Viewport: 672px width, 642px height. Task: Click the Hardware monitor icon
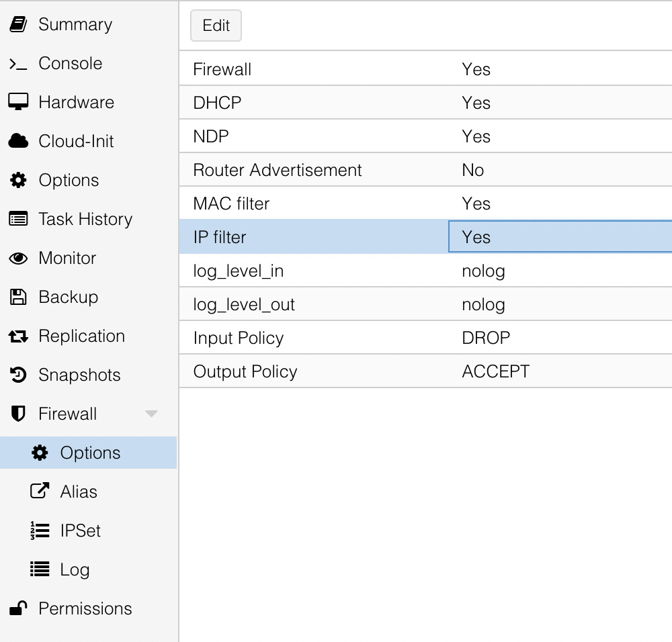point(18,102)
